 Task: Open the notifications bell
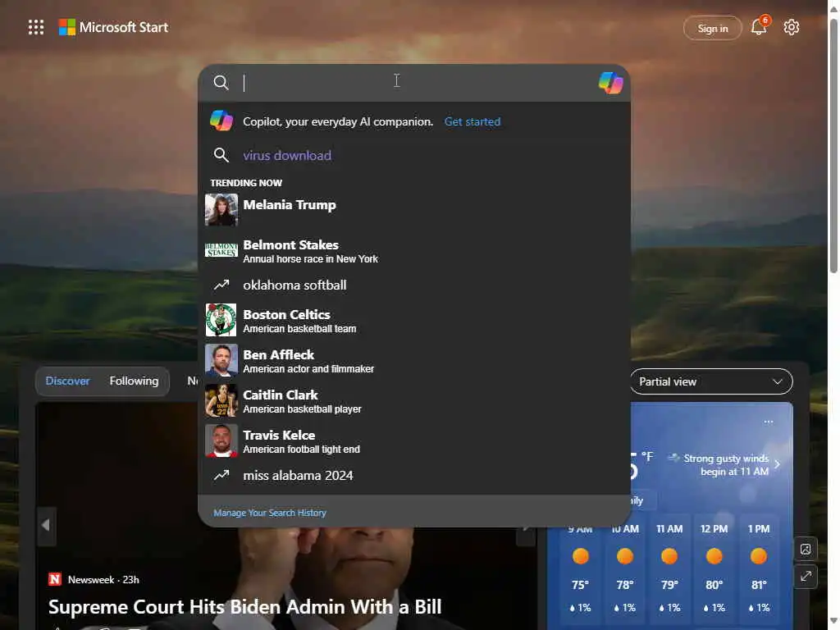[759, 27]
